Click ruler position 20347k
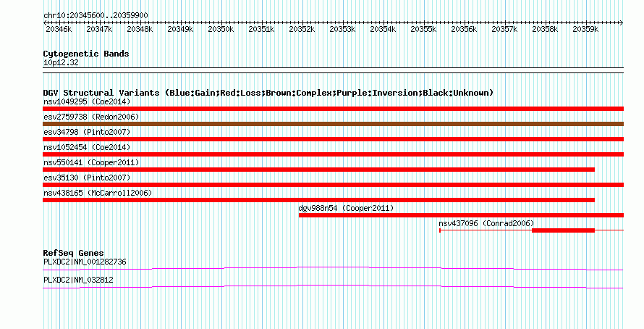Image resolution: width=644 pixels, height=329 pixels. tap(99, 29)
